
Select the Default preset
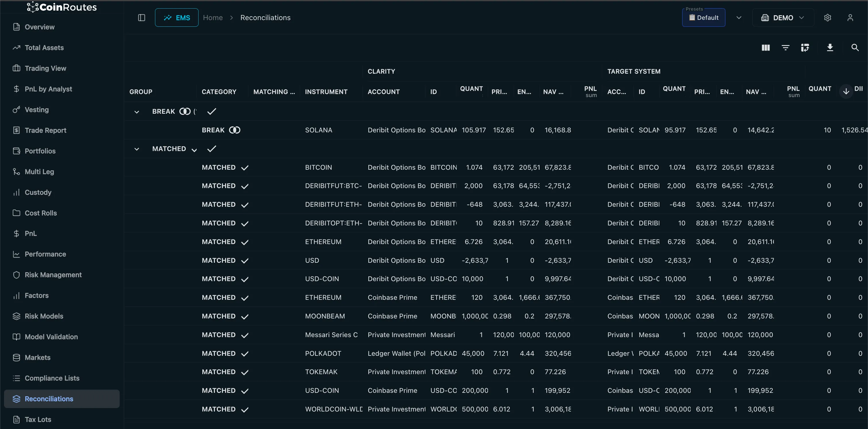click(x=704, y=18)
